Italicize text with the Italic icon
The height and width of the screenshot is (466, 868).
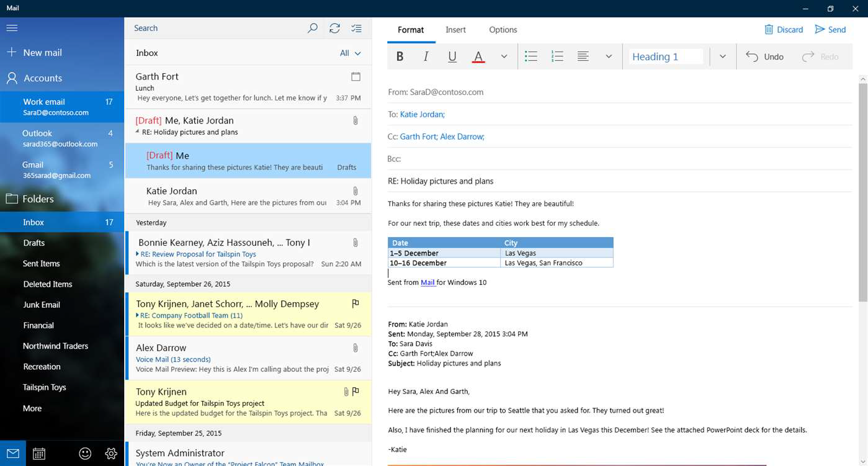coord(426,56)
